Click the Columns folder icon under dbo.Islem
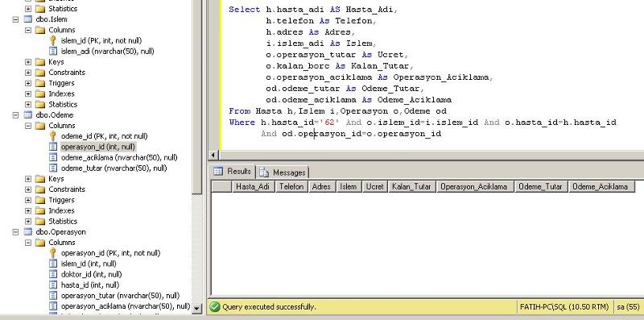 point(39,30)
